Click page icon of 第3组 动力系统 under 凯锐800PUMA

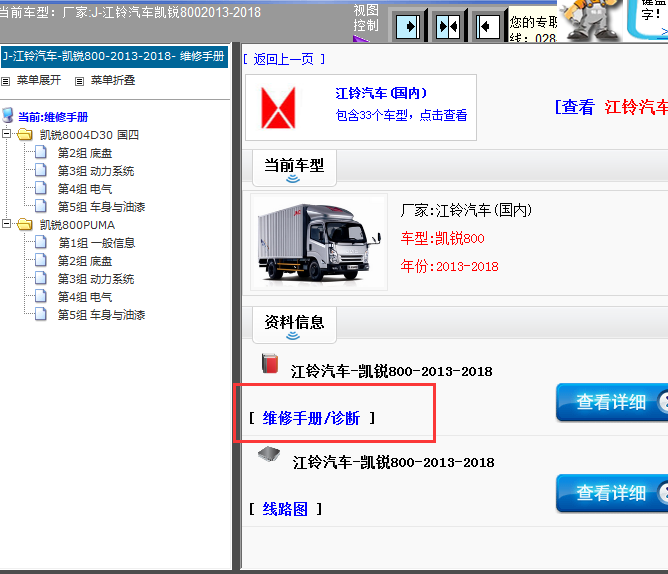[x=40, y=277]
